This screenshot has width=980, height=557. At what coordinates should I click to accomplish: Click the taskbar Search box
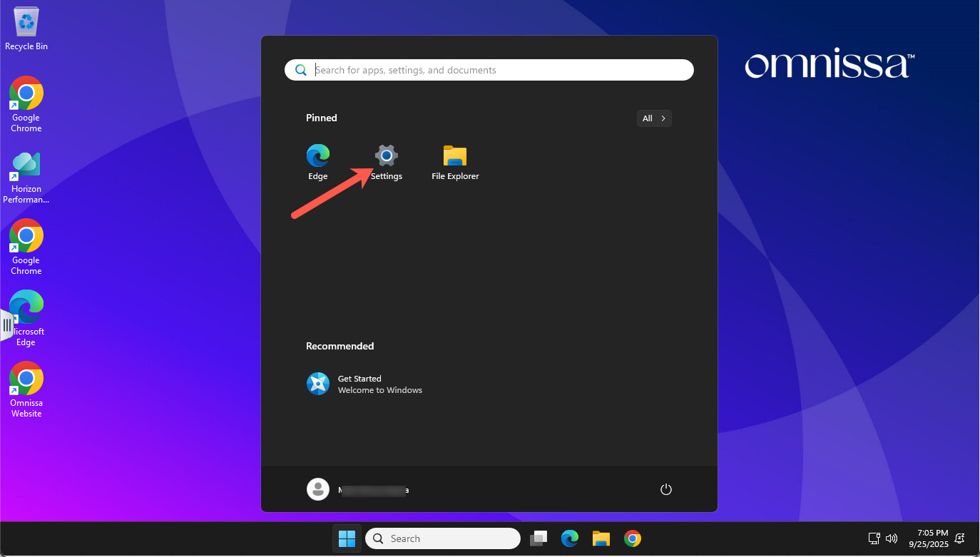click(443, 538)
